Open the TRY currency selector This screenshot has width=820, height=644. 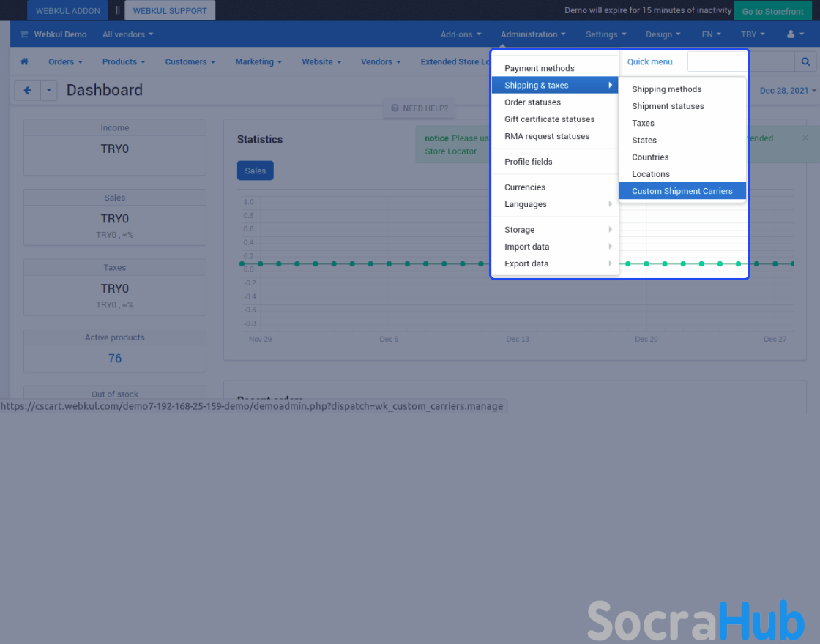(753, 34)
